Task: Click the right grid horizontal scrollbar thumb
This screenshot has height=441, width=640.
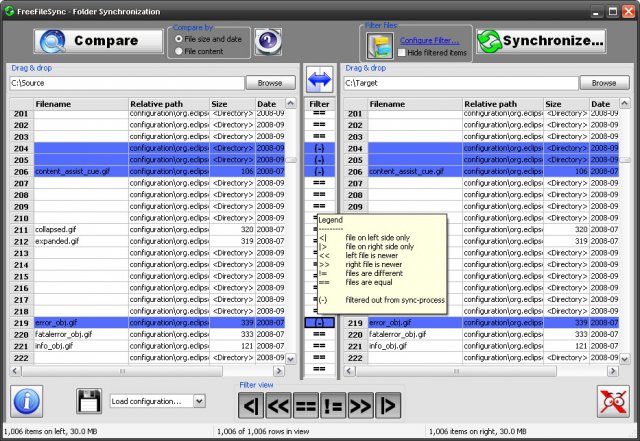Action: (x=456, y=371)
